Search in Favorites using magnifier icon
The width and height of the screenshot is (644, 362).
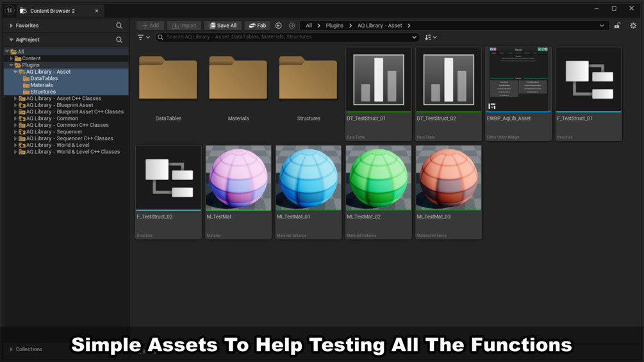point(119,26)
